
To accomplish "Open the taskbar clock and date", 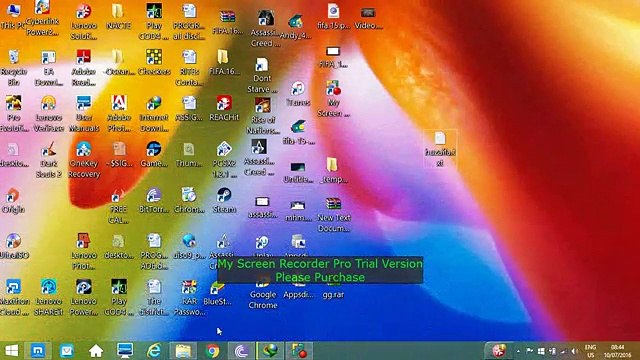I will click(618, 351).
